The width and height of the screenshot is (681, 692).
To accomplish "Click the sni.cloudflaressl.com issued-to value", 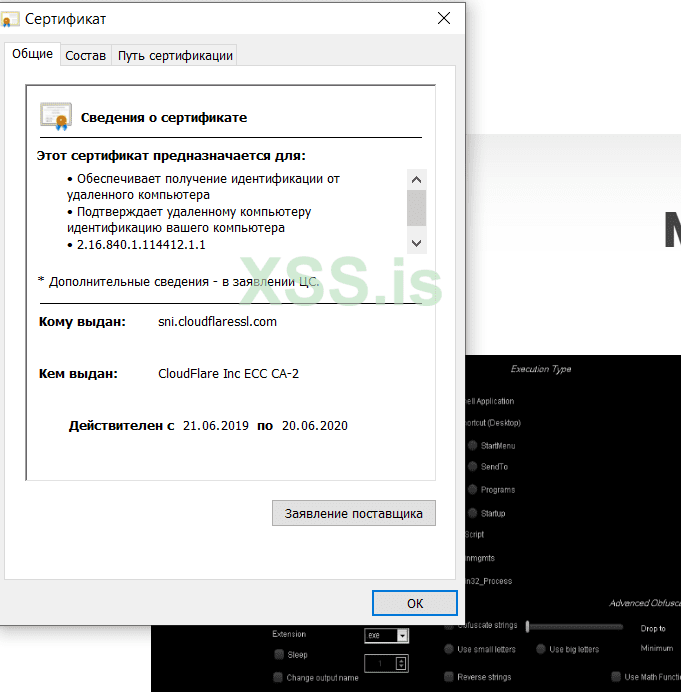I will 218,322.
